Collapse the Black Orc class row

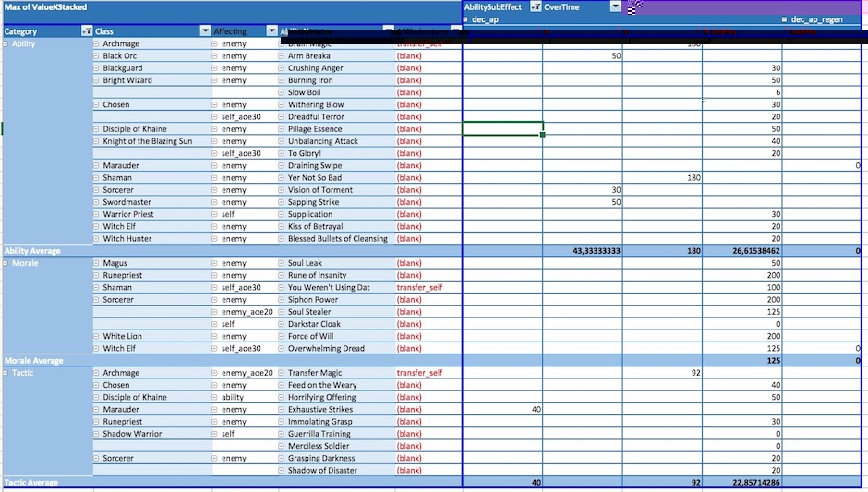[97, 56]
